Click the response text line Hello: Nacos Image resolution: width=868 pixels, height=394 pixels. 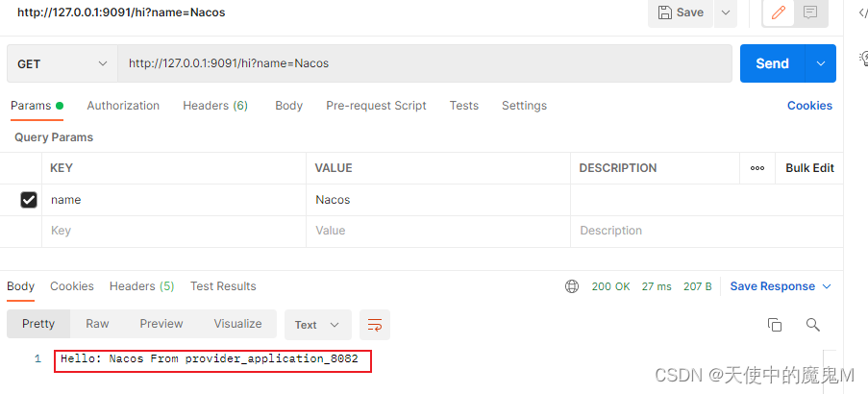click(210, 359)
